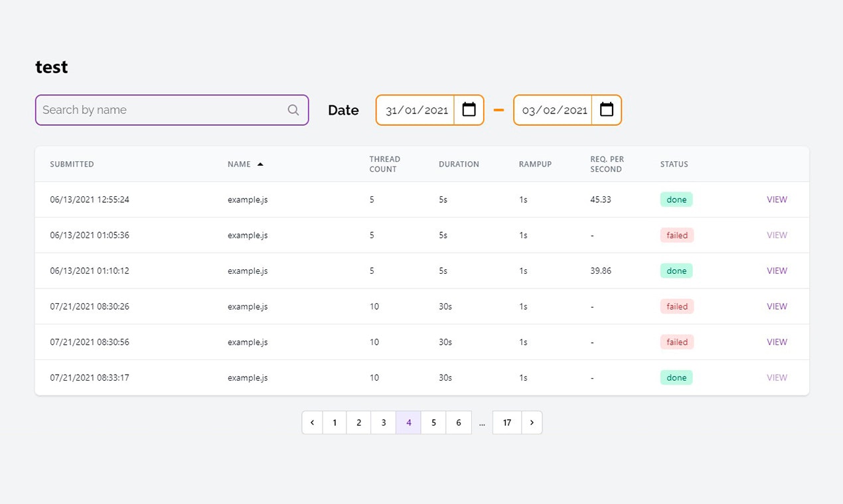Open the calendar for start date 31/01/2021

click(x=469, y=109)
